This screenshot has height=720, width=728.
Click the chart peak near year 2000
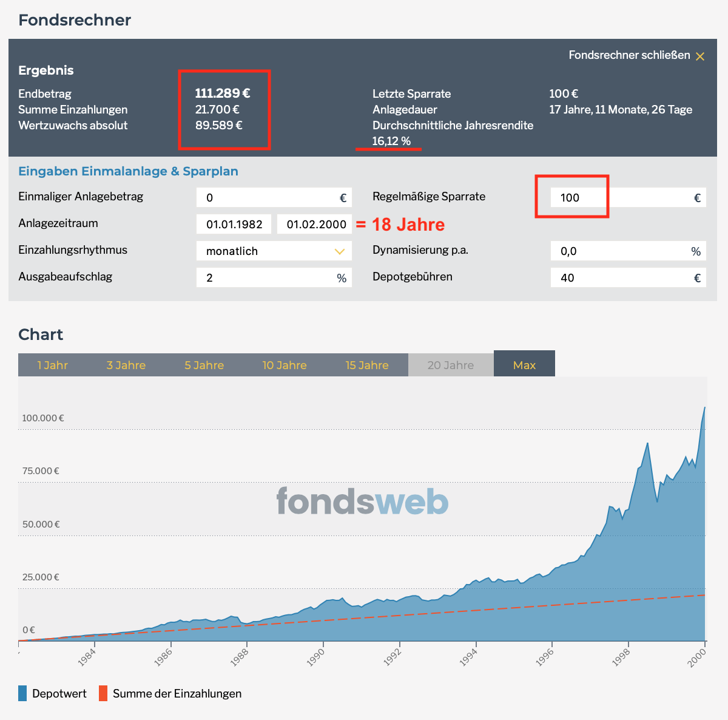704,407
